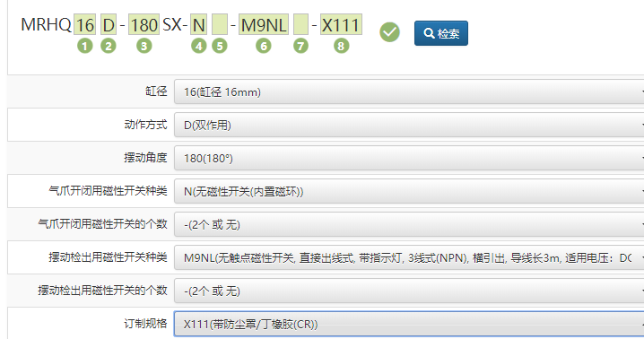Open the 摆动检出用磁性开关种类 M9NL dropdown
644x339 pixels.
409,257
